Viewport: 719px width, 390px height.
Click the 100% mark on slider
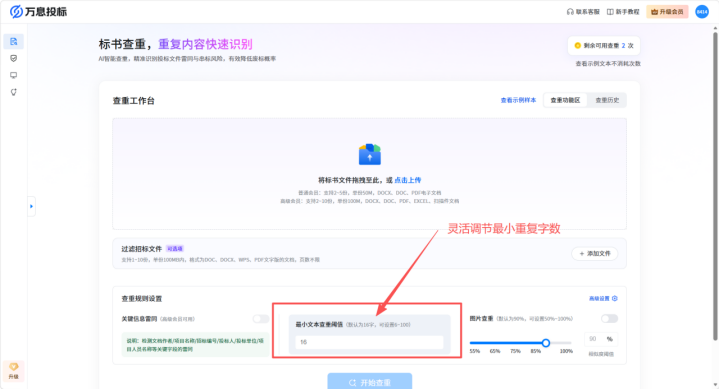(566, 351)
